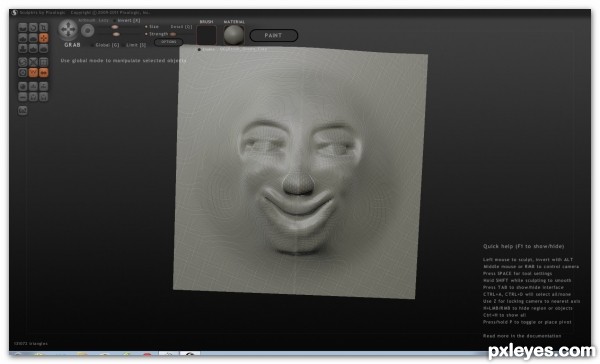Click the Detail [Q] slider handle
600x364 pixels.
(x=173, y=34)
